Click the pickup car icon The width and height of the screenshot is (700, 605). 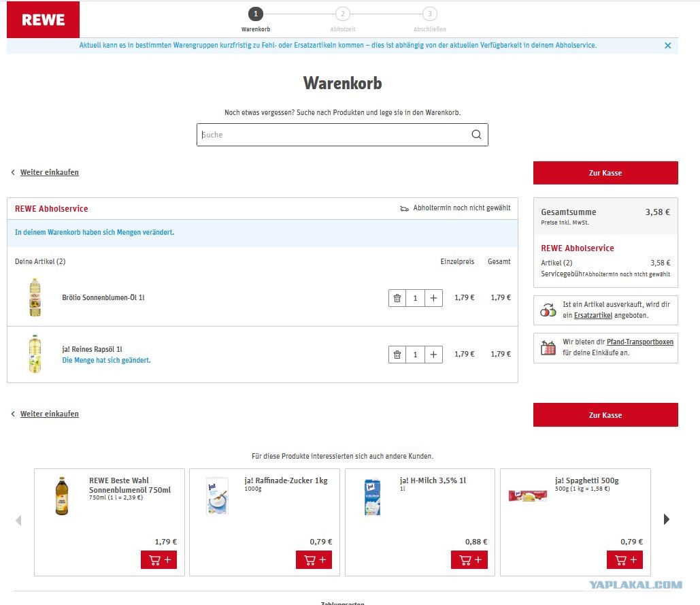(x=404, y=208)
